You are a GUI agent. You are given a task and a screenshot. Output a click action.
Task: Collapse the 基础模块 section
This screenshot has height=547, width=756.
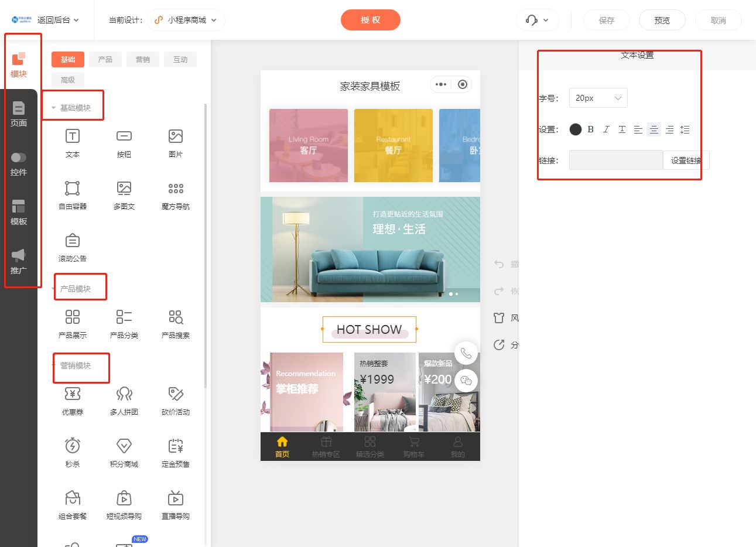pos(71,108)
